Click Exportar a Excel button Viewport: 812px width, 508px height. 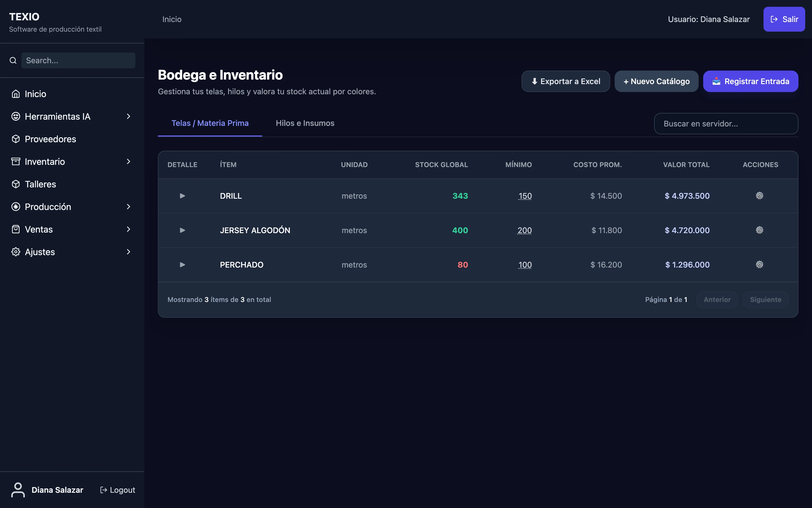[x=566, y=81]
